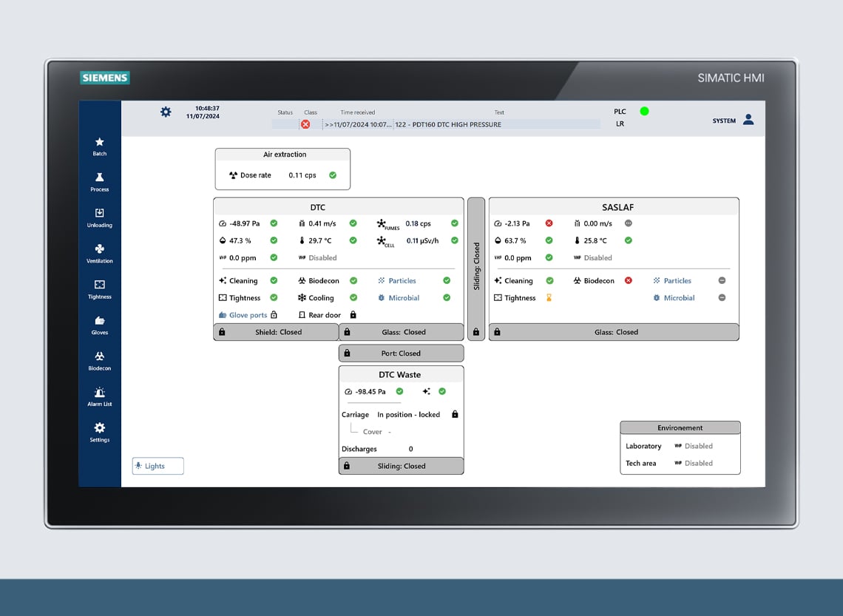Image resolution: width=843 pixels, height=616 pixels.
Task: Click the Port: Closed bar
Action: [x=401, y=353]
